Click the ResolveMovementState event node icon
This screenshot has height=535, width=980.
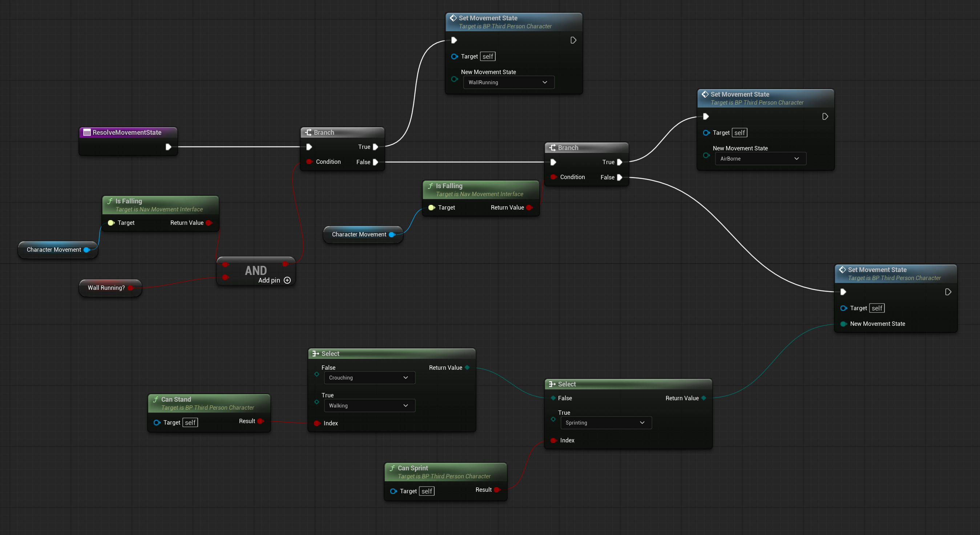point(86,132)
